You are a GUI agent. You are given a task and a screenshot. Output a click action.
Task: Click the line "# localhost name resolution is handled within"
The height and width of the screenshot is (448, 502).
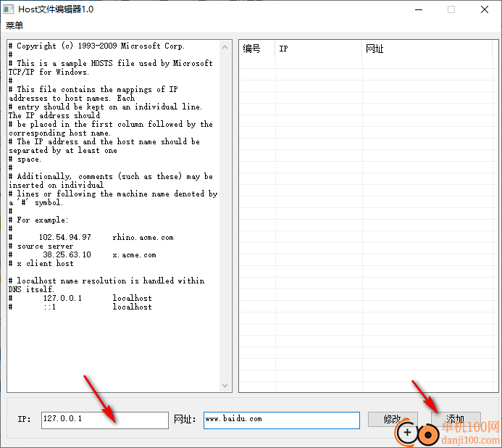pyautogui.click(x=106, y=281)
